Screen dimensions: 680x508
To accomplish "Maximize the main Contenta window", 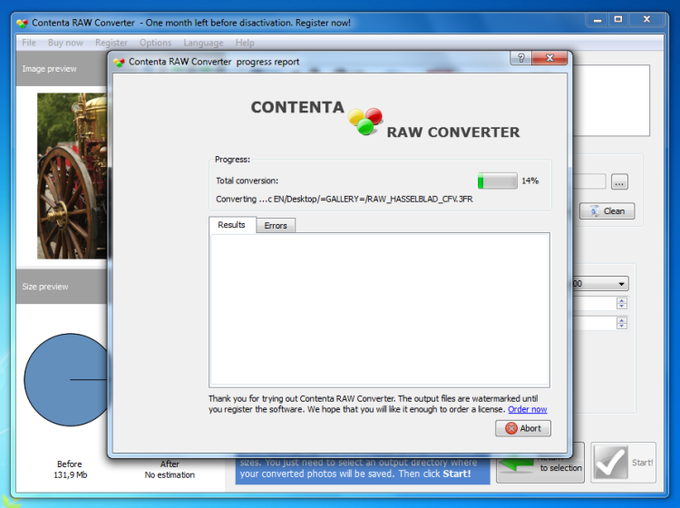I will coord(618,20).
